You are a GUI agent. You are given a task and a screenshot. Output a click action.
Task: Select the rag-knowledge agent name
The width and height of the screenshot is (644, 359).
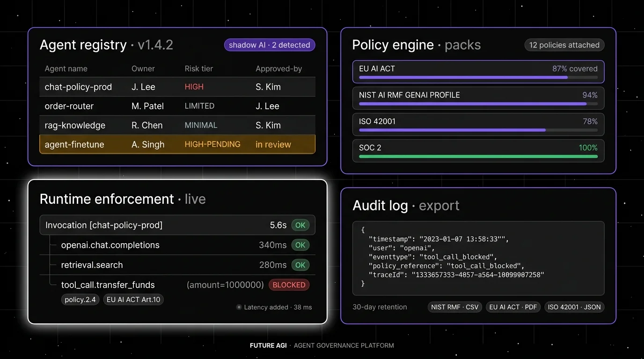tap(75, 125)
